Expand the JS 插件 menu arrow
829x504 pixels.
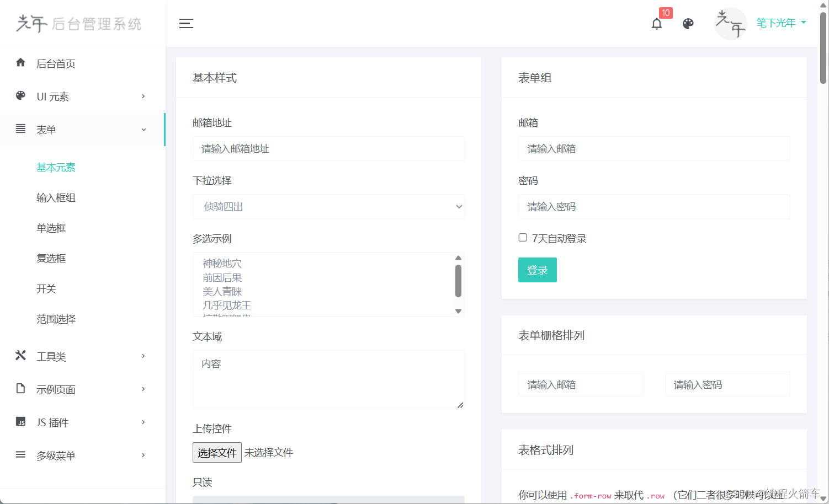click(144, 422)
